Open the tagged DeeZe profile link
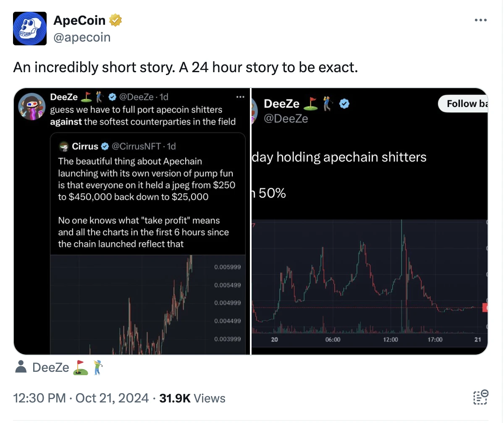 point(51,368)
